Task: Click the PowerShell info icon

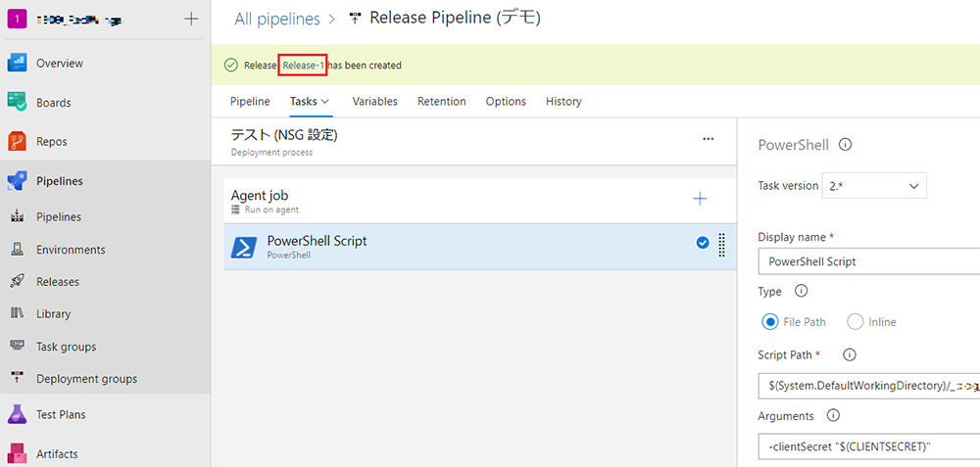Action: 845,145
